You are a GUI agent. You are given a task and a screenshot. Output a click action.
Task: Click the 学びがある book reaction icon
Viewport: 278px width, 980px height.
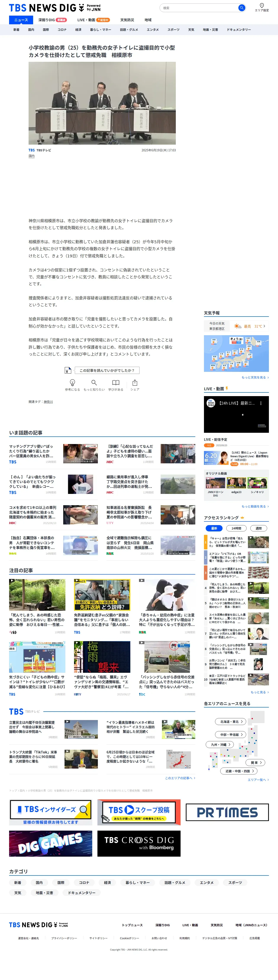(x=116, y=382)
